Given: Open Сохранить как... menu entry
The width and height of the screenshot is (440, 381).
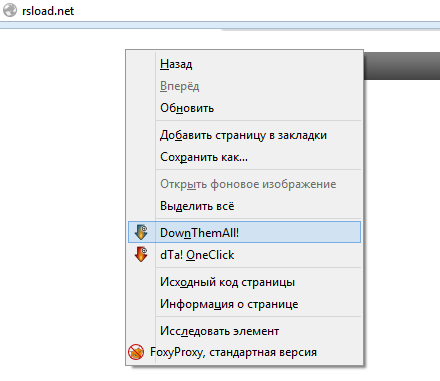Looking at the screenshot, I should pos(244,157).
